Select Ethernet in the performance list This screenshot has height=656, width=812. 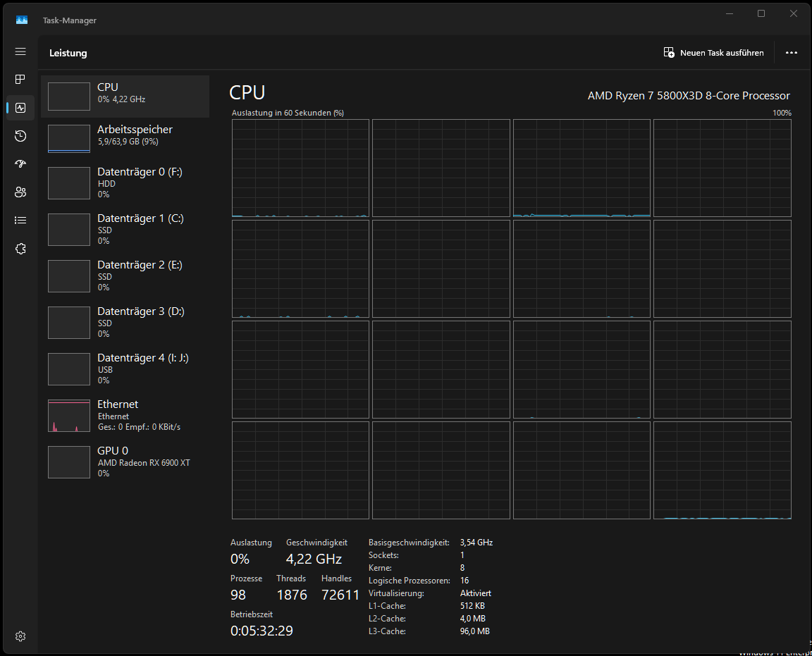(x=125, y=416)
